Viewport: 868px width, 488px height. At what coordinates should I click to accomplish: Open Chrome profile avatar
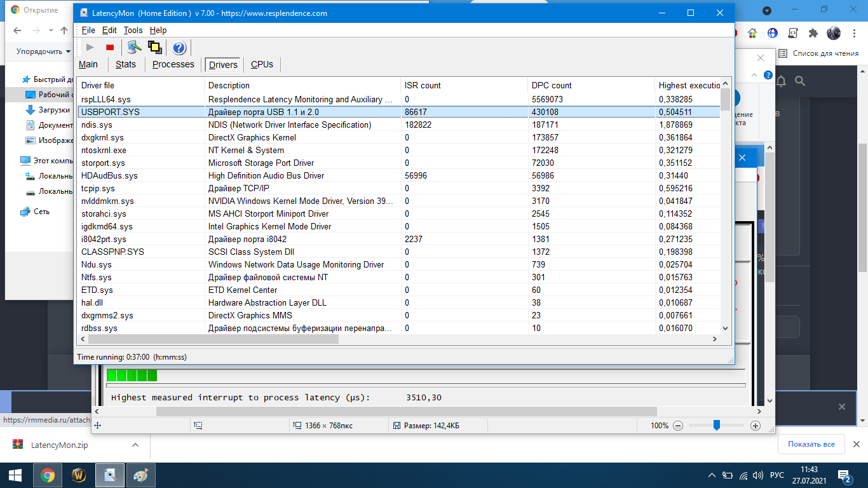pyautogui.click(x=834, y=33)
